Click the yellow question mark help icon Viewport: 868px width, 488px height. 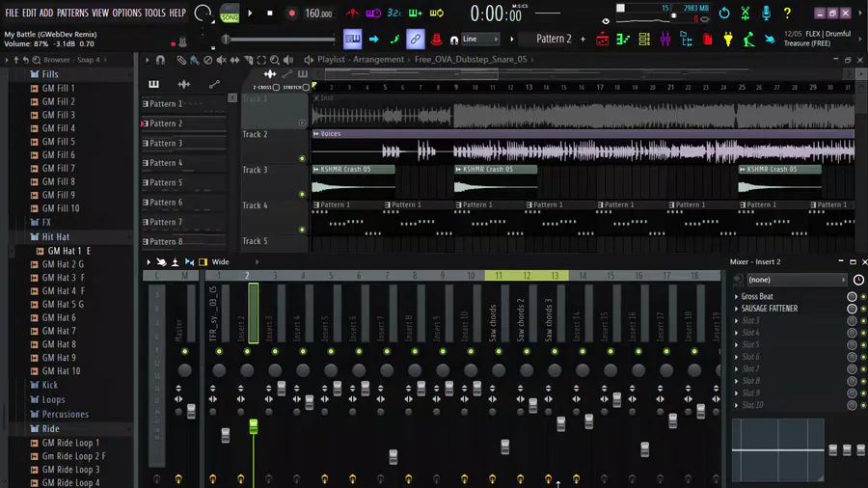pos(787,13)
